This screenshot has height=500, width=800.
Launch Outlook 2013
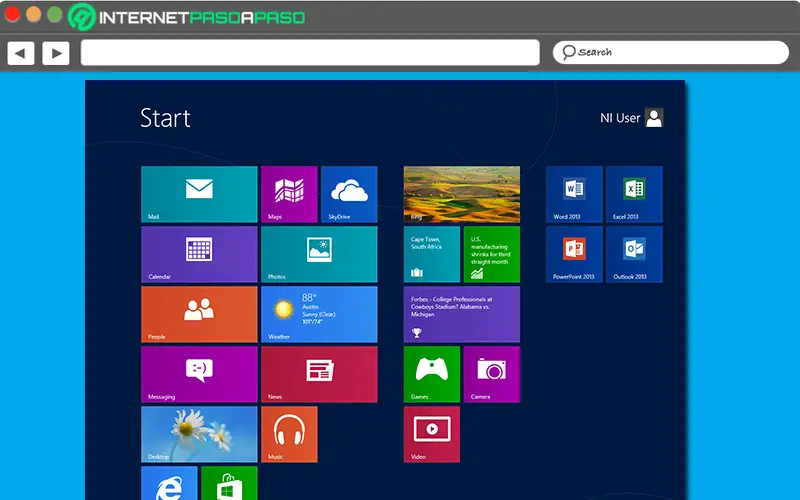(x=634, y=254)
